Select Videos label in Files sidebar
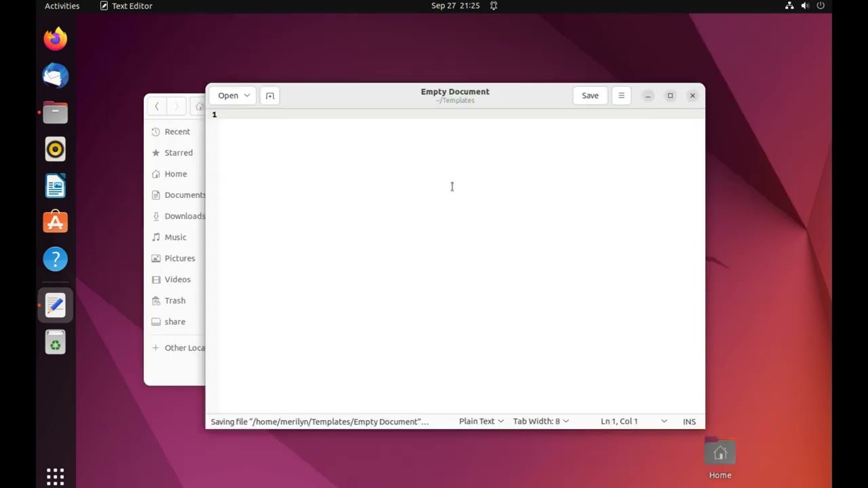Viewport: 868px width, 488px height. point(178,279)
